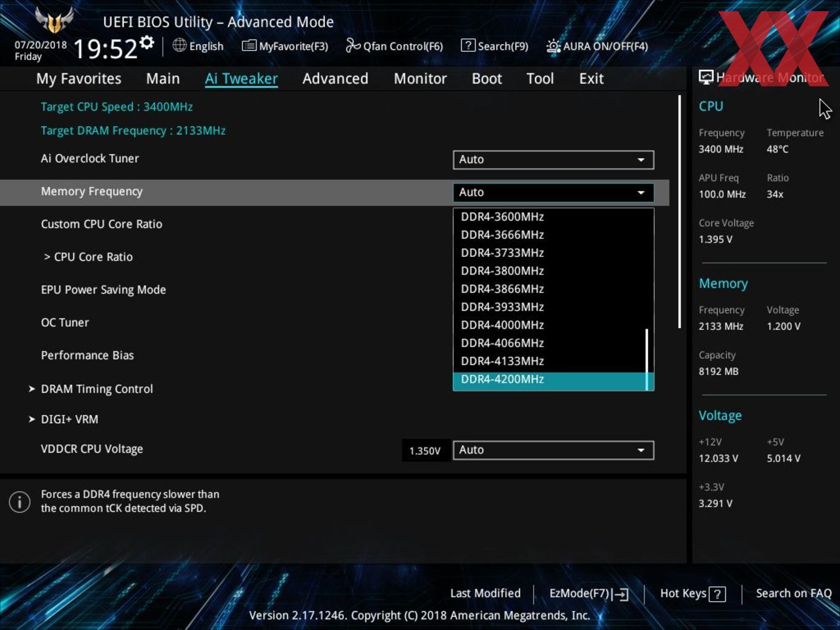Viewport: 840px width, 630px height.
Task: Select Custom CPU Core Ratio setting
Action: pos(101,224)
